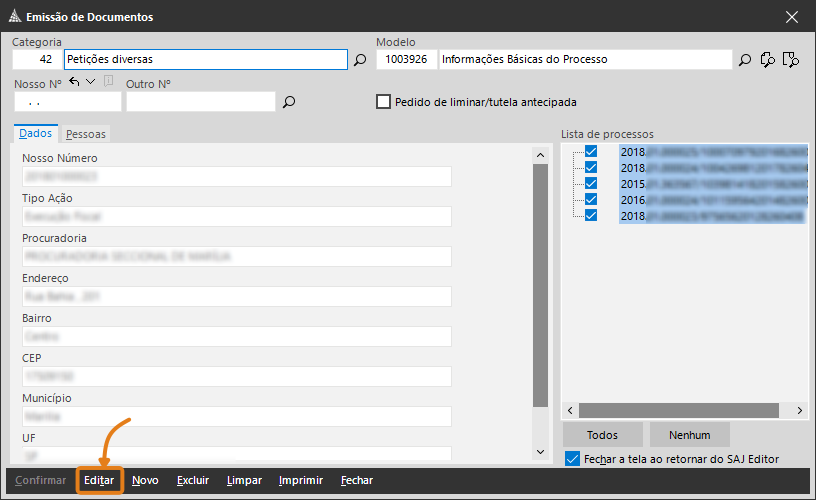This screenshot has width=816, height=500.
Task: Uncheck the 2015 process in the list
Action: (590, 184)
